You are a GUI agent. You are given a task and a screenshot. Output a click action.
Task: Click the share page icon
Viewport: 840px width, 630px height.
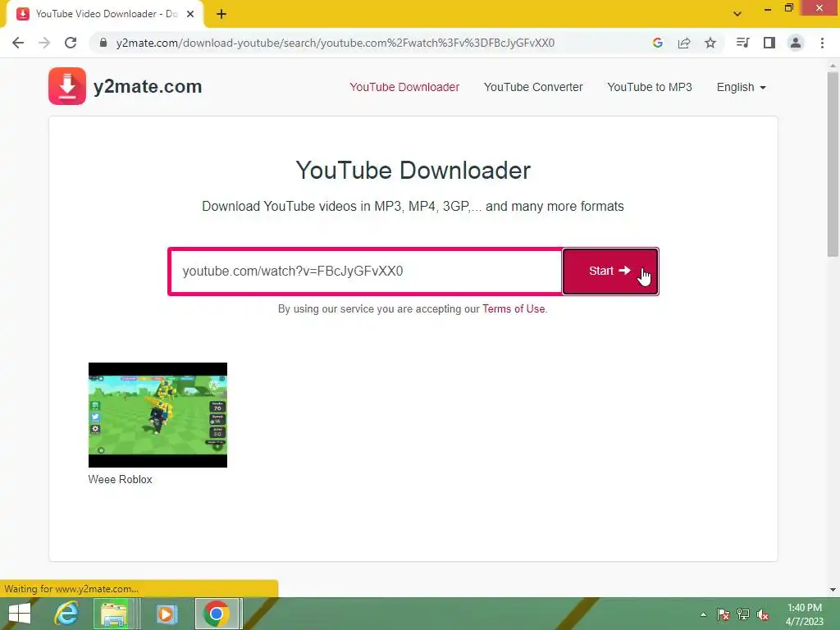click(x=684, y=43)
